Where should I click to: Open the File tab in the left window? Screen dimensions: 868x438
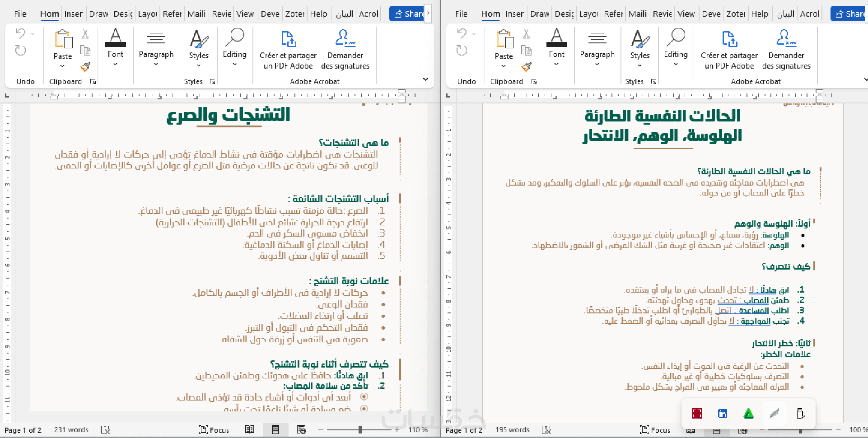pyautogui.click(x=20, y=14)
